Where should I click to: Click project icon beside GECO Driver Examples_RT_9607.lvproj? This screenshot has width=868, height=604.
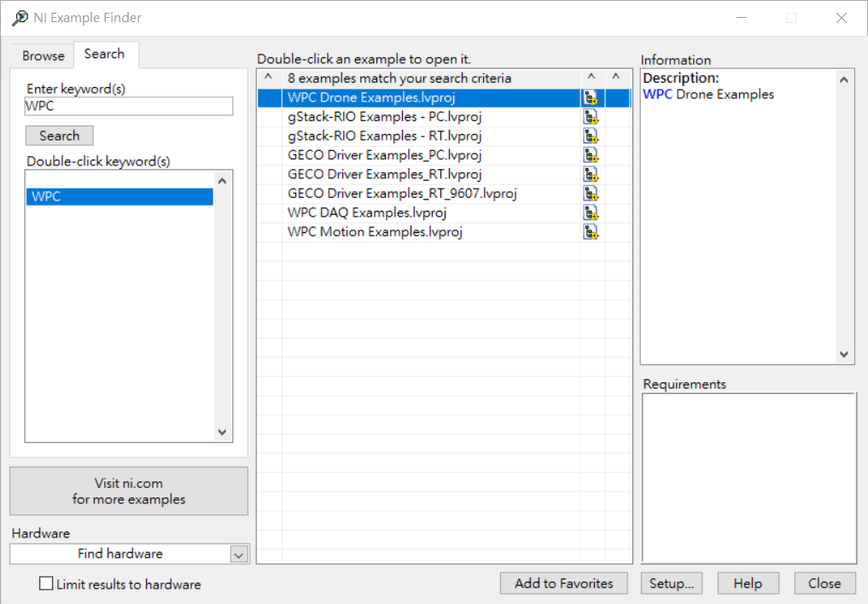[x=591, y=194]
